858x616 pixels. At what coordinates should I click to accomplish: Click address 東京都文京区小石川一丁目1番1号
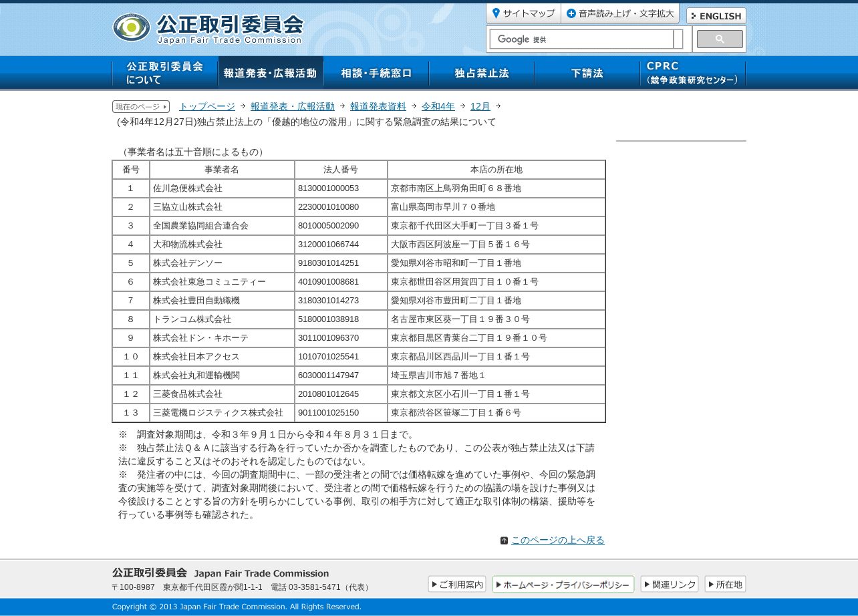(460, 394)
